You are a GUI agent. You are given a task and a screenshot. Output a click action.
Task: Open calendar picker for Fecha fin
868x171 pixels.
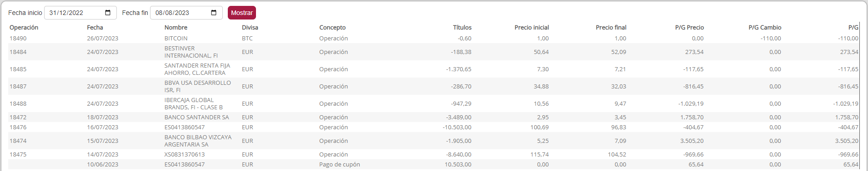tap(214, 13)
